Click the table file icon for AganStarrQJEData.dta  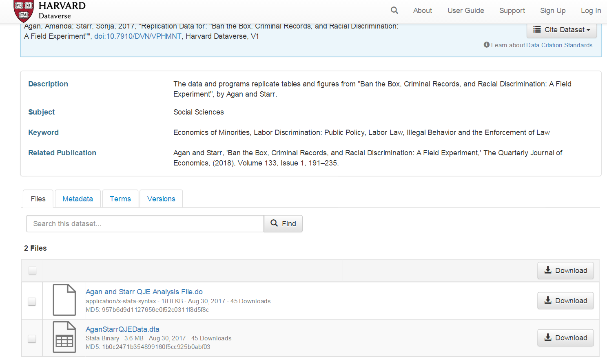click(x=64, y=337)
